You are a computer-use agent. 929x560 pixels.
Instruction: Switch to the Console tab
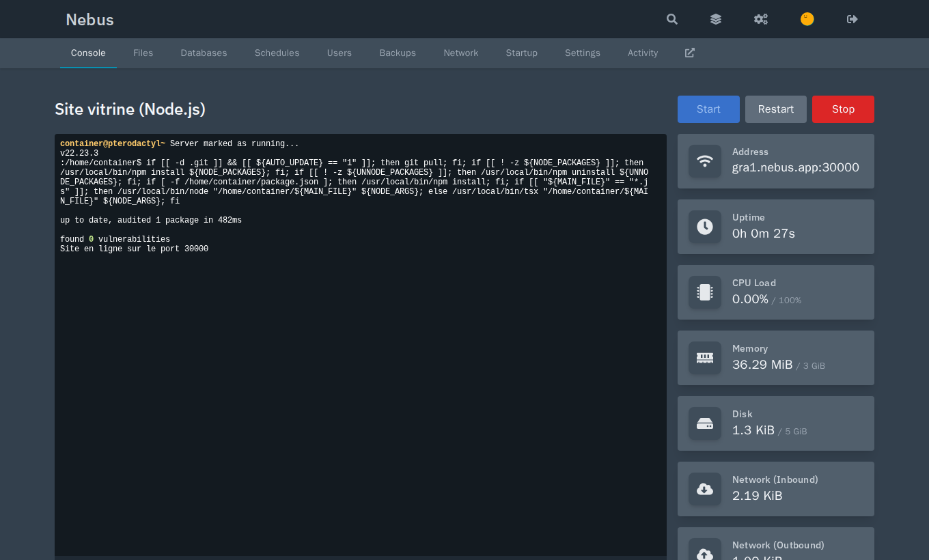click(x=88, y=53)
